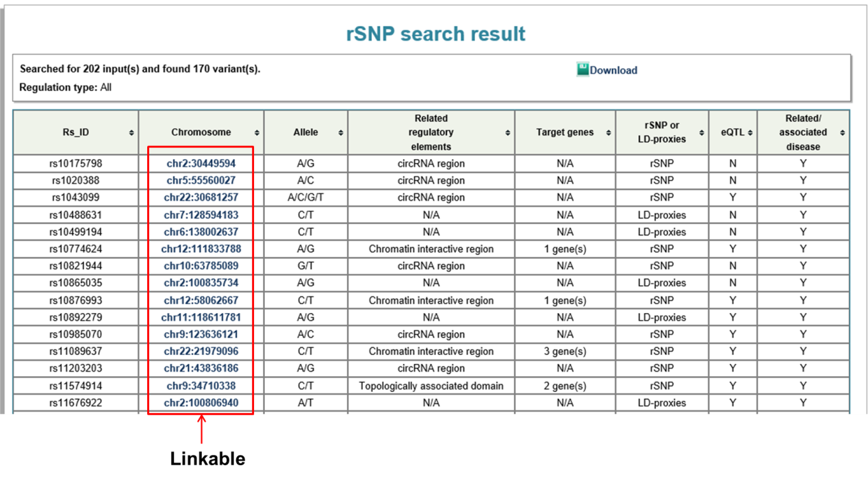Click the rs10175798 Rs_ID cell
The width and height of the screenshot is (868, 481).
click(x=75, y=164)
